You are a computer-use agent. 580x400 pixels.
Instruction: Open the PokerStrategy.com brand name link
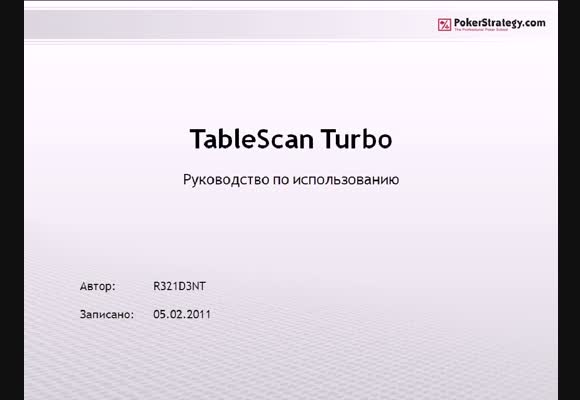(499, 23)
